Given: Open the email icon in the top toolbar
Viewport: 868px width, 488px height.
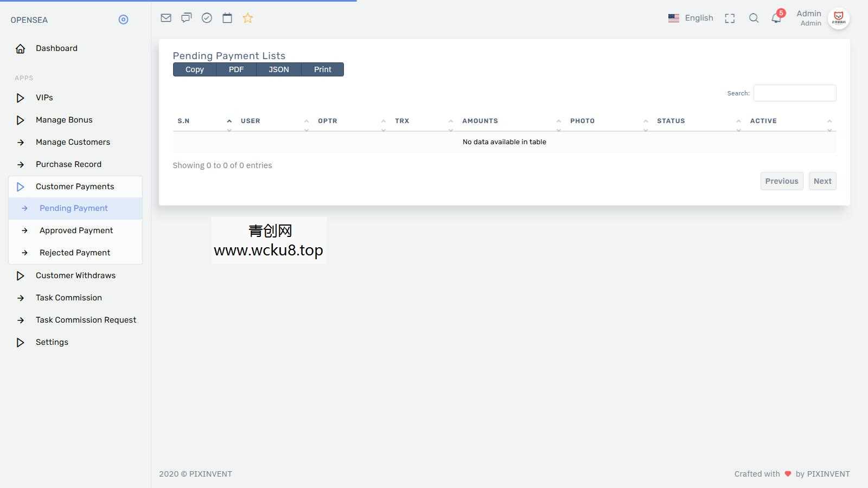Looking at the screenshot, I should click(x=165, y=17).
